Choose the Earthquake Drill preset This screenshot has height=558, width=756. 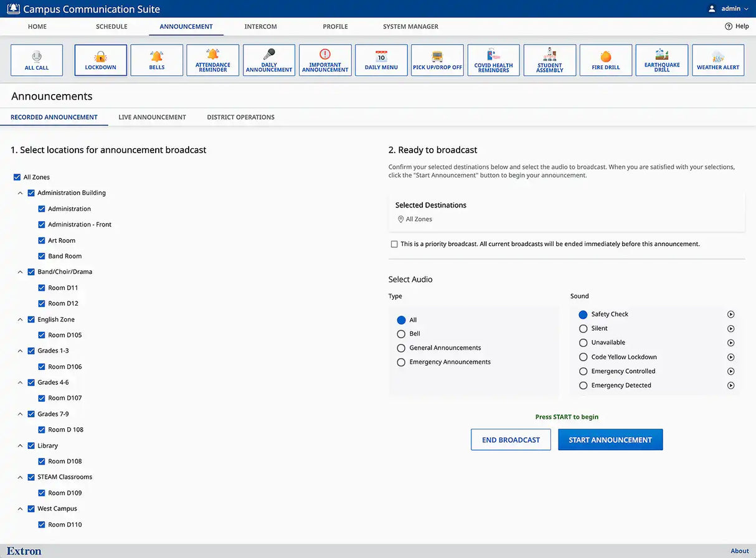[x=662, y=60]
